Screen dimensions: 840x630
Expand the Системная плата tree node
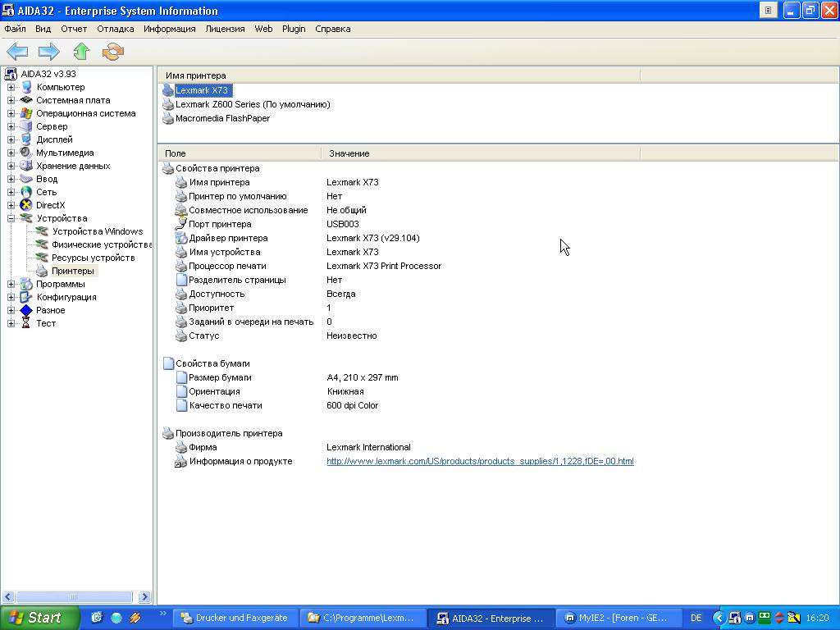[x=11, y=100]
